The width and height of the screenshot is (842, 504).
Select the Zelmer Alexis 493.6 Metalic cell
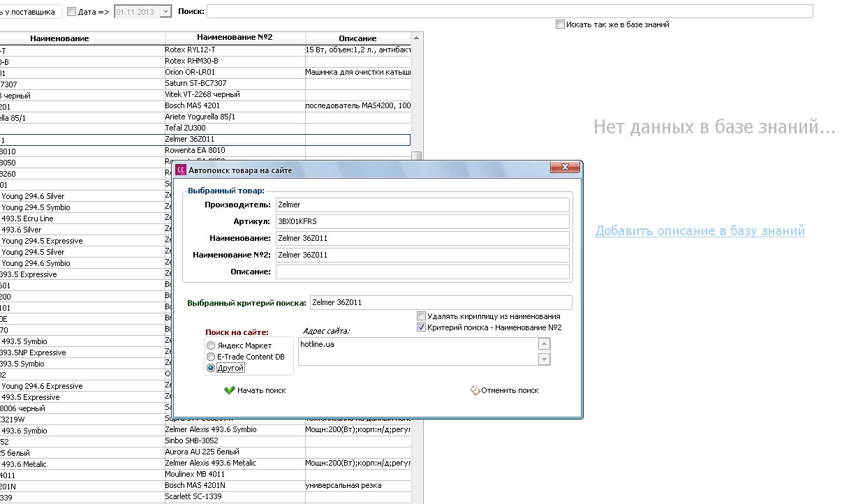click(x=235, y=464)
